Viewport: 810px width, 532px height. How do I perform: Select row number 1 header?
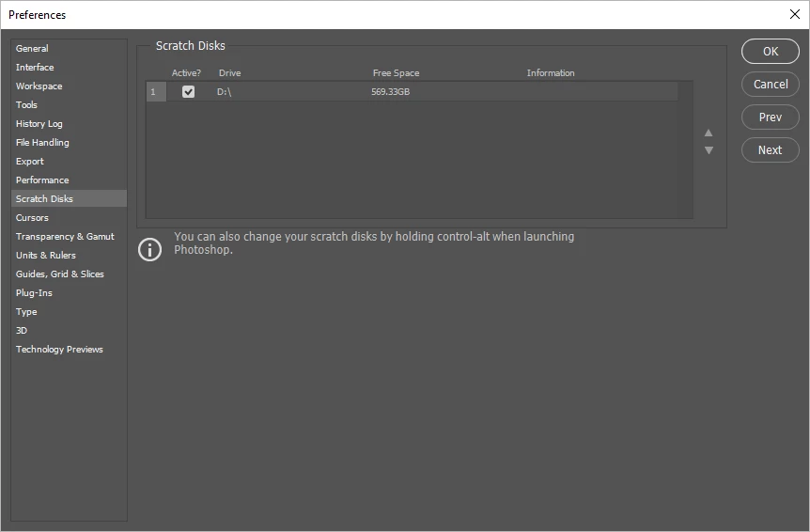click(x=156, y=92)
